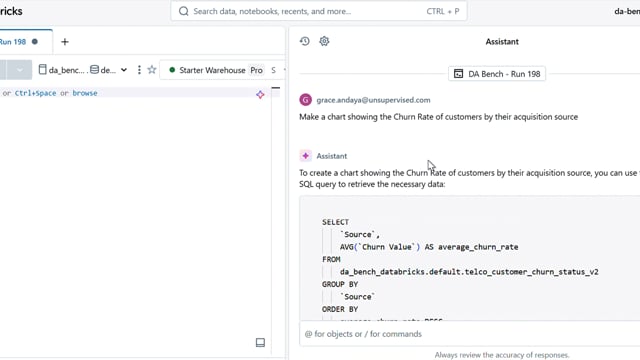This screenshot has height=360, width=640.
Task: Open Assistant settings gear icon
Action: point(324,41)
